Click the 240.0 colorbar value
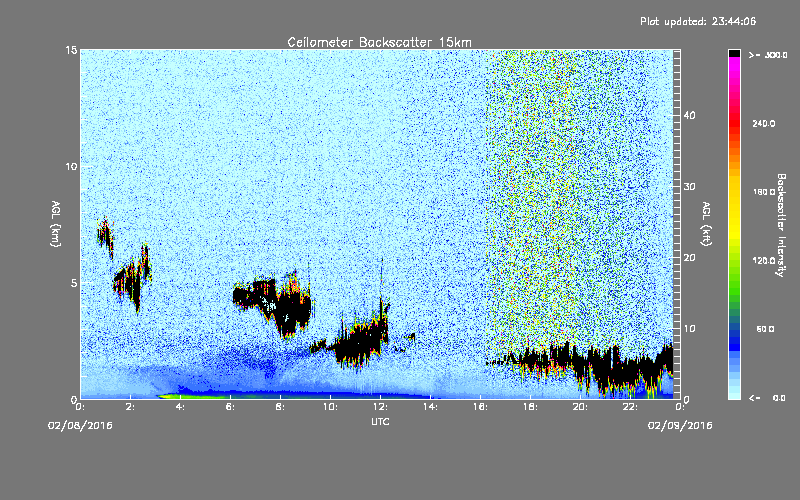The width and height of the screenshot is (800, 500). [764, 123]
